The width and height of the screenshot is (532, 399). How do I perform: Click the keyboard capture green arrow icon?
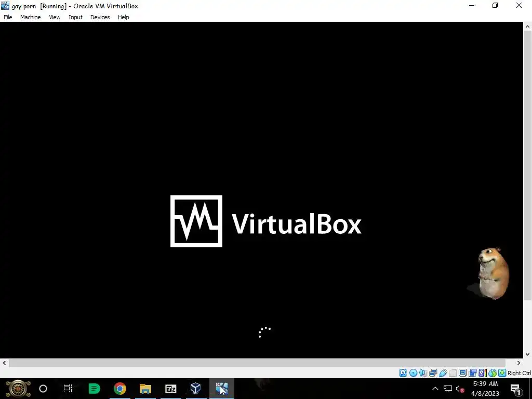tap(502, 373)
